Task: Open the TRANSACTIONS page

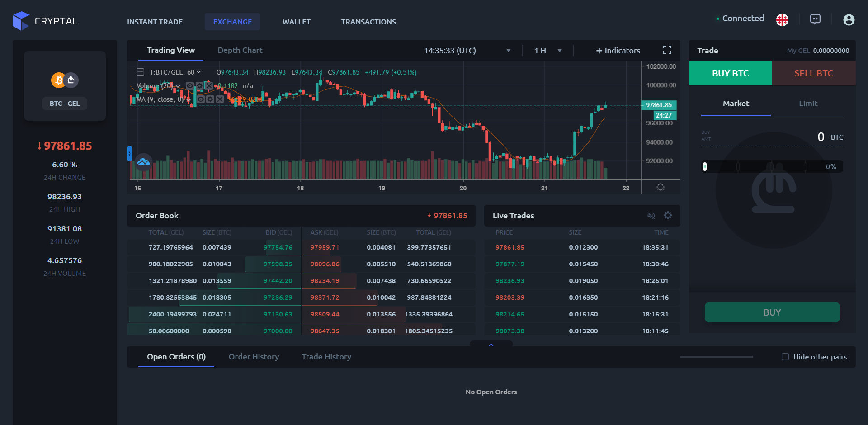Action: click(368, 22)
